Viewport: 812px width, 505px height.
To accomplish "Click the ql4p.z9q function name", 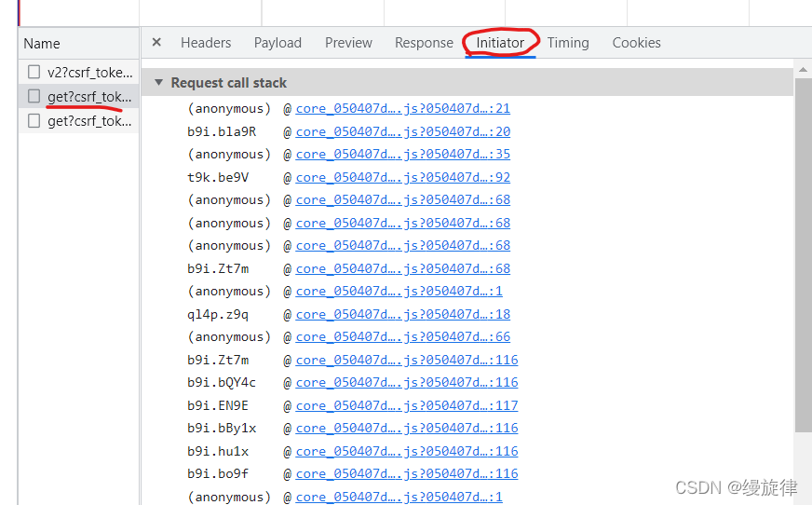I will click(x=218, y=314).
